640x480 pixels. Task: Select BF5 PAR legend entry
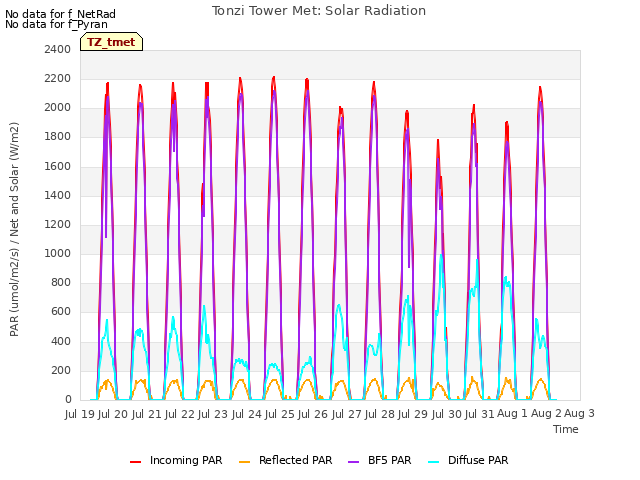pyautogui.click(x=380, y=460)
